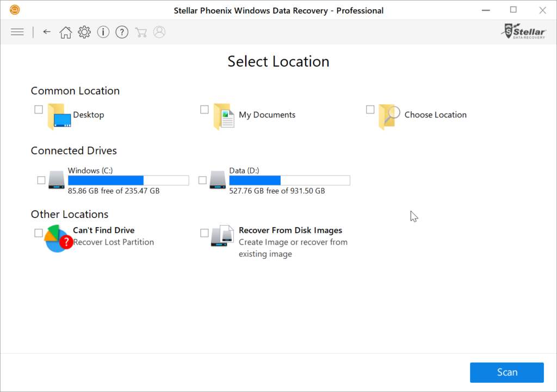Check the Choose Location checkbox
This screenshot has width=557, height=392.
[370, 109]
